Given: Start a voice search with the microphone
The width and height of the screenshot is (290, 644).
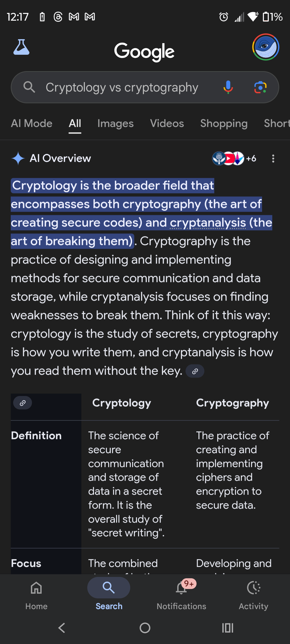Looking at the screenshot, I should (228, 87).
